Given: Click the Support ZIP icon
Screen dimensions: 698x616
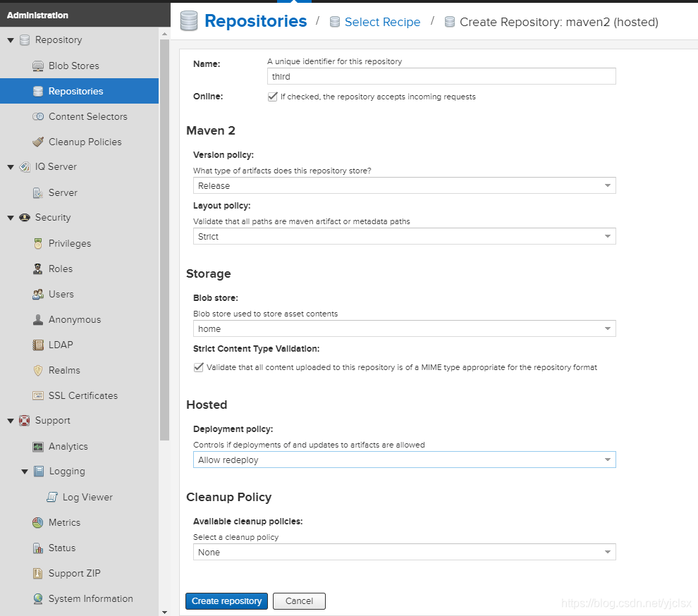Looking at the screenshot, I should coord(38,573).
